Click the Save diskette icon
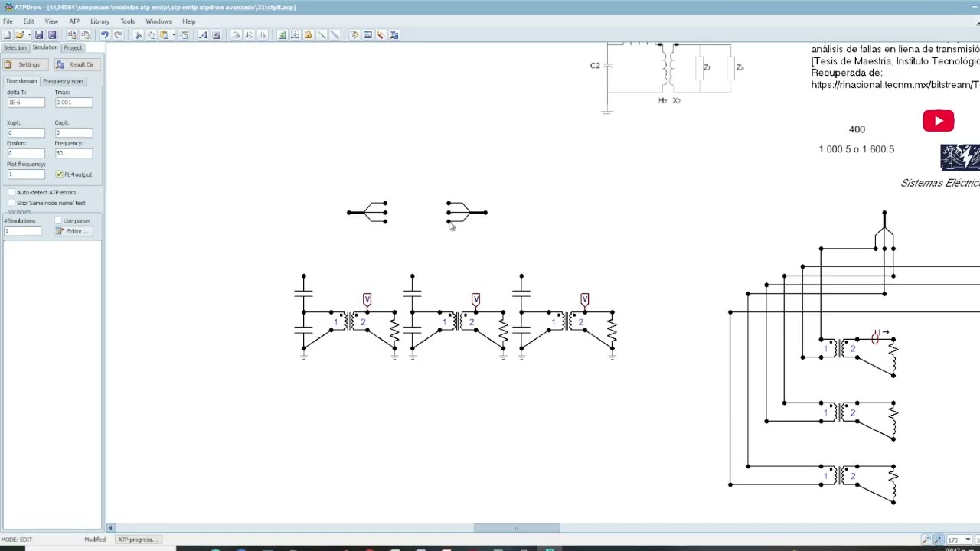Image resolution: width=980 pixels, height=551 pixels. (x=39, y=34)
